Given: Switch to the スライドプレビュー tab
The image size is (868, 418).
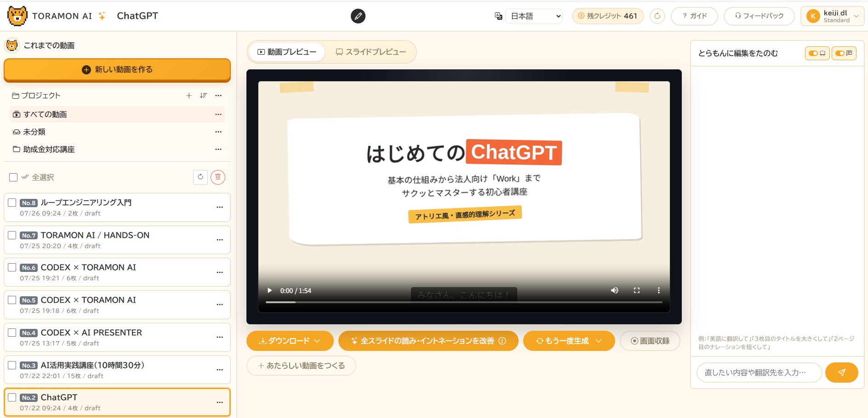Looking at the screenshot, I should point(371,52).
